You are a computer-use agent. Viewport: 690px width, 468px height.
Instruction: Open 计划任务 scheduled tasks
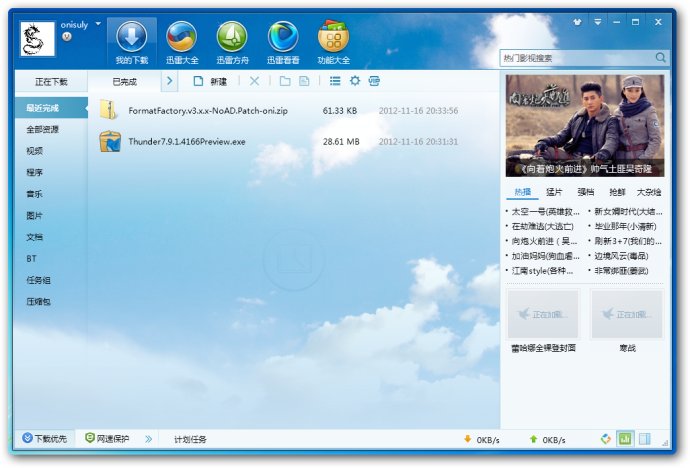190,439
